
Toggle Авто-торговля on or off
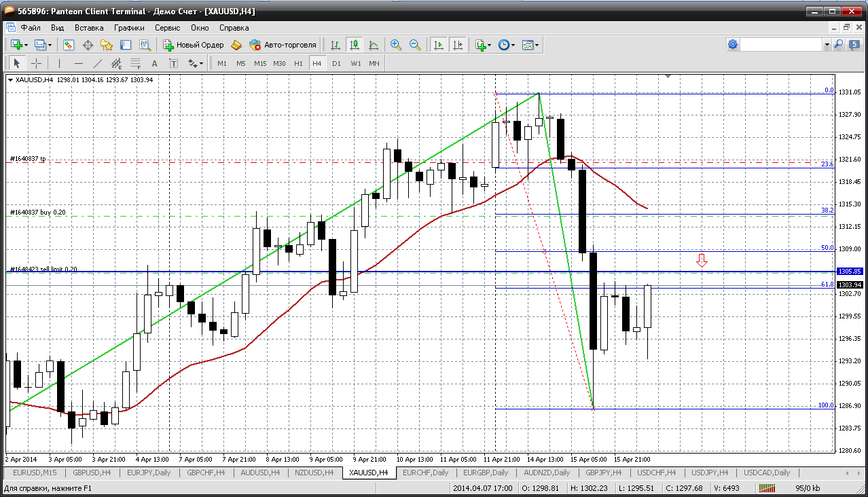[x=283, y=45]
